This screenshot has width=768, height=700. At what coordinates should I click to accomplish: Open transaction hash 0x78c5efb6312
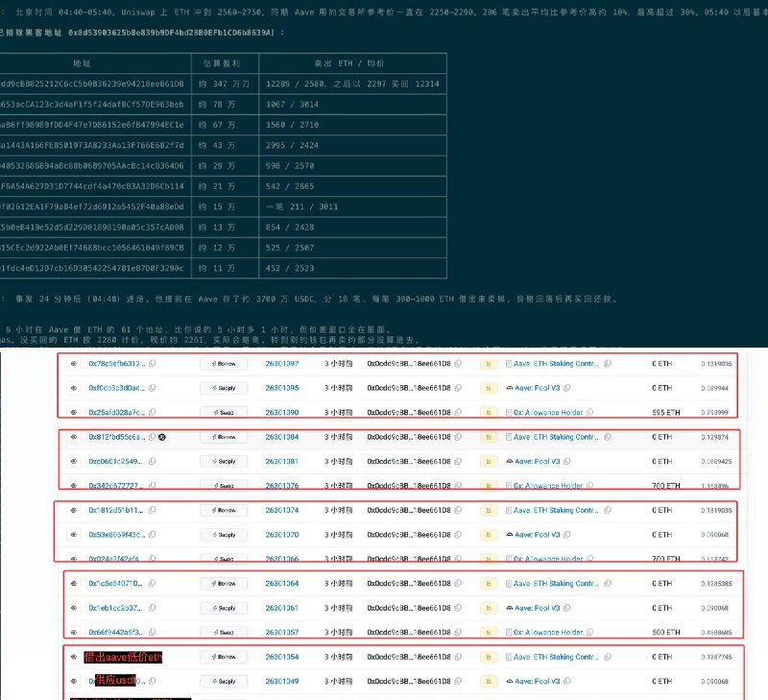(x=117, y=364)
